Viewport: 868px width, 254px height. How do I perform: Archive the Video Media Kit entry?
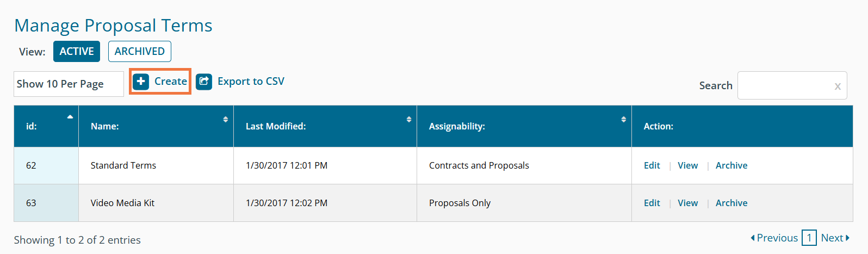click(x=731, y=203)
